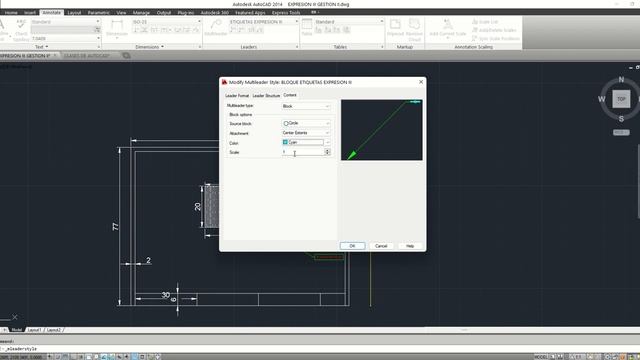
Task: Open the Multileader type dropdown
Action: coord(306,106)
